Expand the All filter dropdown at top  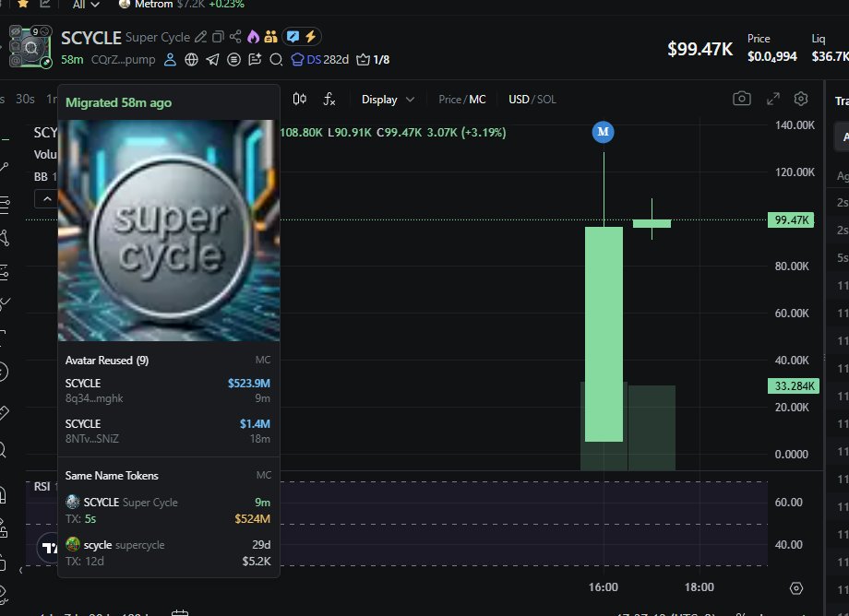coord(86,5)
